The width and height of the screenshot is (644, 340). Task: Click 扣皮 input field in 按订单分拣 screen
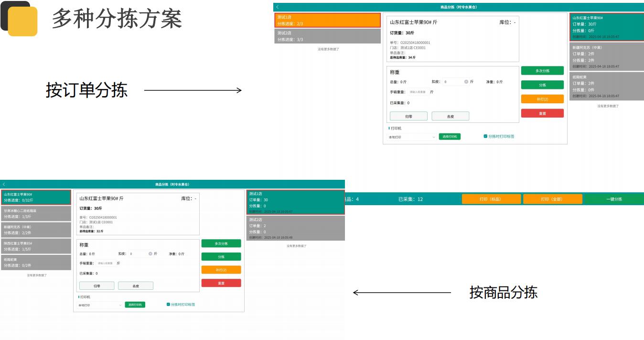click(456, 82)
